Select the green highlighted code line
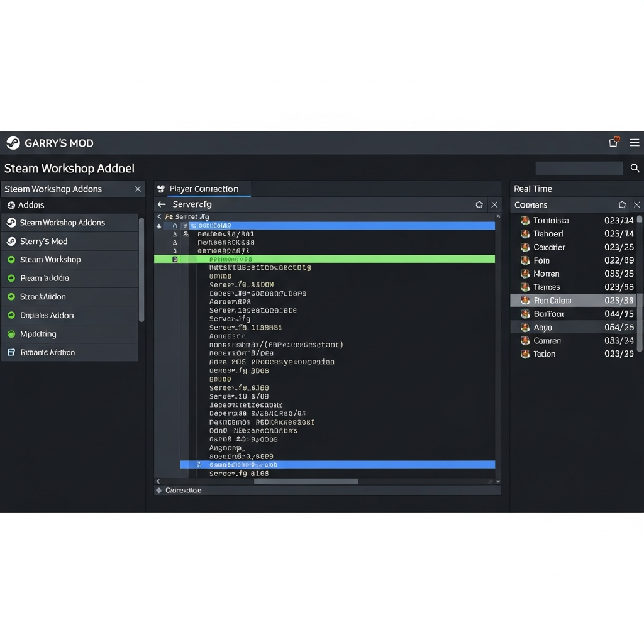Viewport: 644px width, 644px height. [x=325, y=259]
